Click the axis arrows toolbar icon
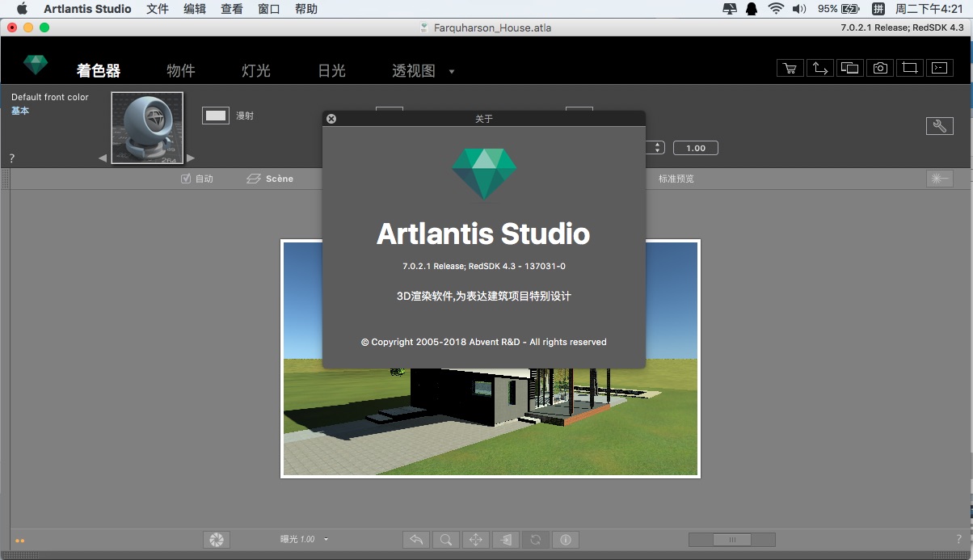Screen dimensions: 973x560 [x=819, y=68]
